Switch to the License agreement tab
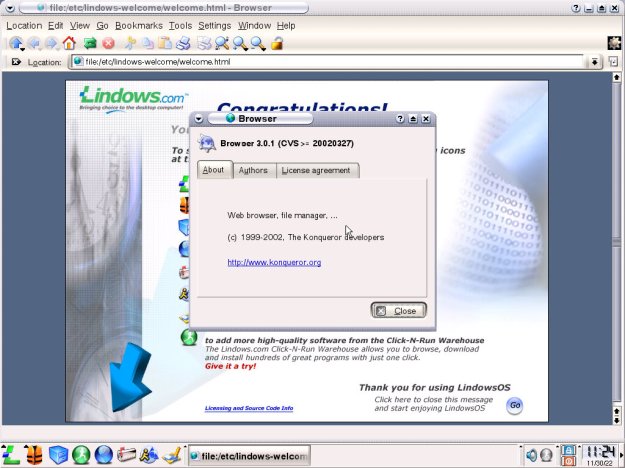Screen dimensions: 625x468 (x=316, y=170)
